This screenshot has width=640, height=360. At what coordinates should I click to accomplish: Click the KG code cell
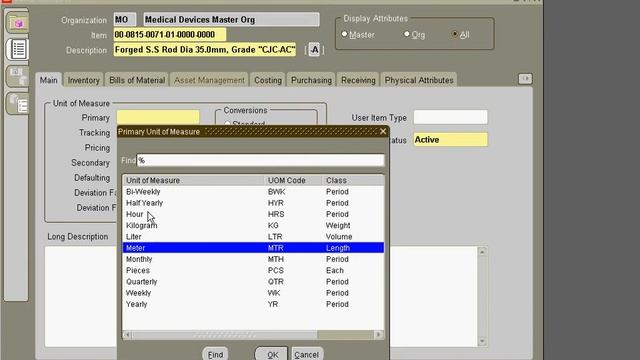[273, 225]
